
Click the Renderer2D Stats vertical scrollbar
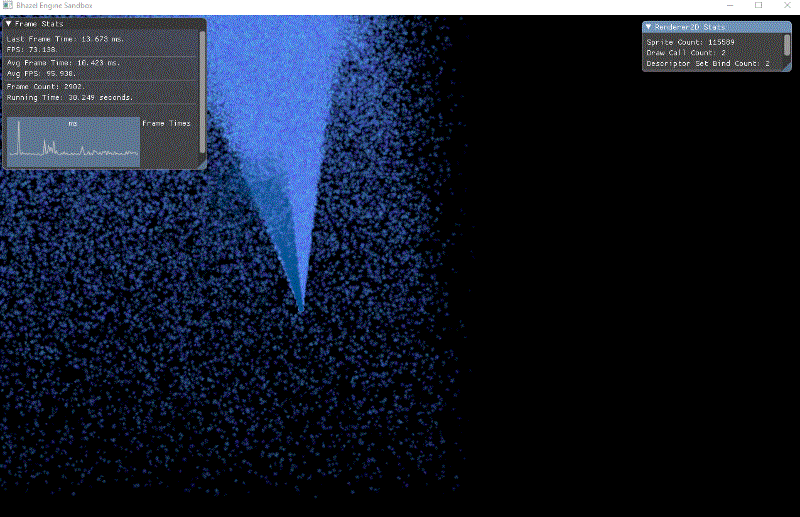click(787, 45)
